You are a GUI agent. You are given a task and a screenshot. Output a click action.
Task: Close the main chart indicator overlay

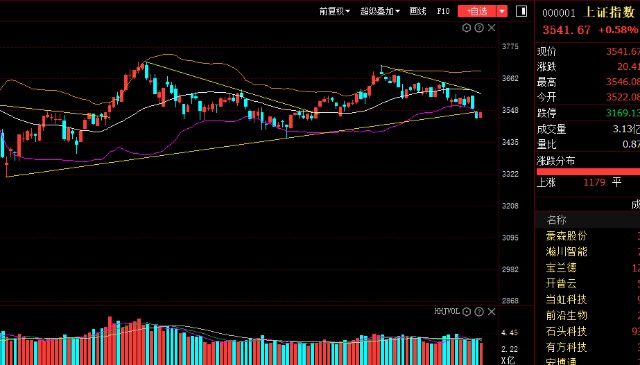(491, 28)
